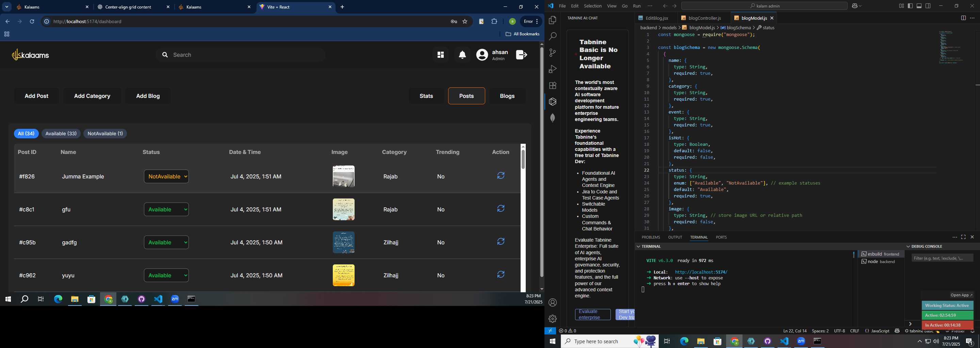Select node backend terminal

pyautogui.click(x=881, y=262)
